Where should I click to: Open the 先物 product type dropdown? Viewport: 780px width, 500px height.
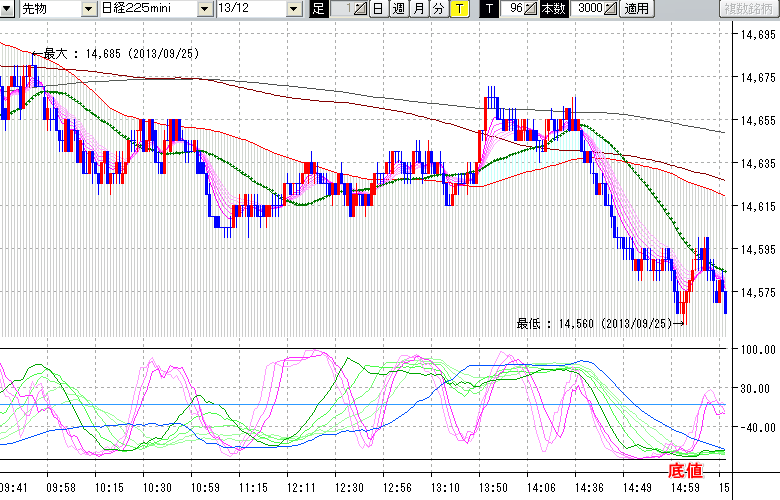[45, 9]
